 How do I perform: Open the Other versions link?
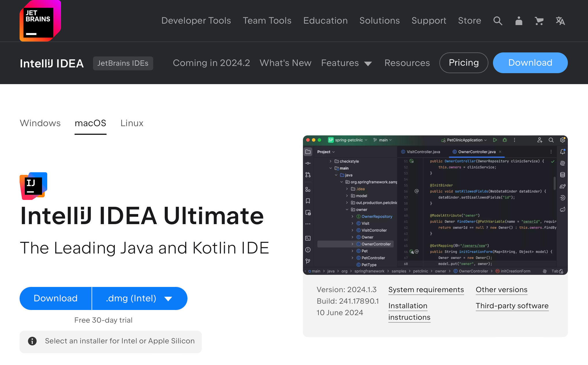pyautogui.click(x=501, y=290)
